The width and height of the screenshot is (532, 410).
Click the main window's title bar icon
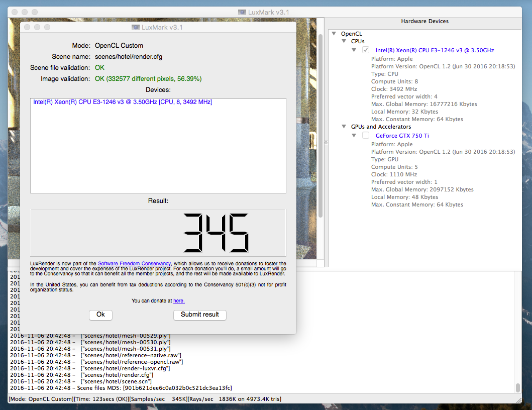click(x=242, y=12)
